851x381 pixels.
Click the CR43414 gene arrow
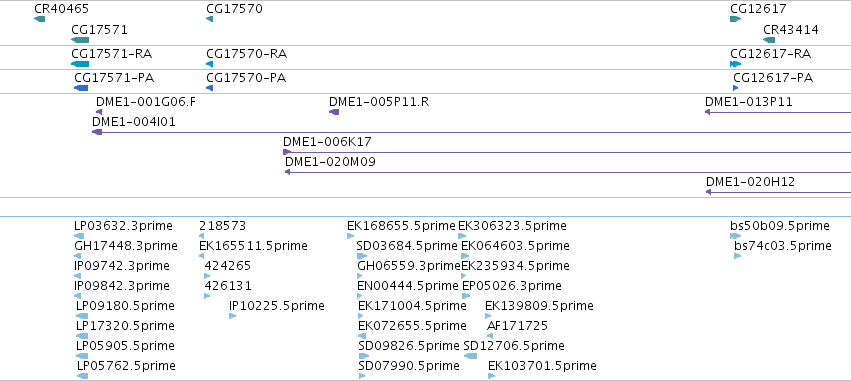(769, 40)
